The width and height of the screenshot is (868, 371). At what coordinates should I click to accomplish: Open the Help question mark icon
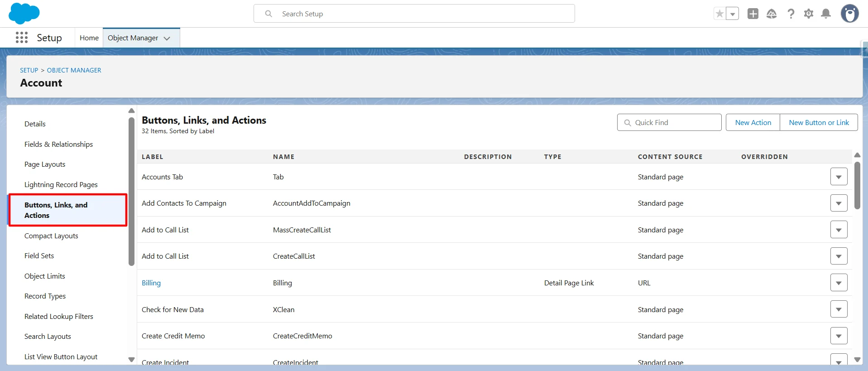coord(791,14)
